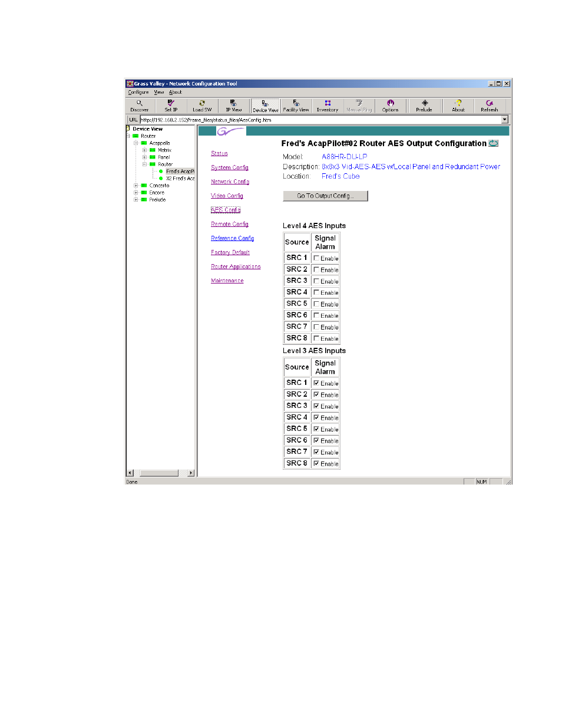Disable Level 3 SRC 6 signal alarm
The width and height of the screenshot is (562, 728).
point(316,441)
